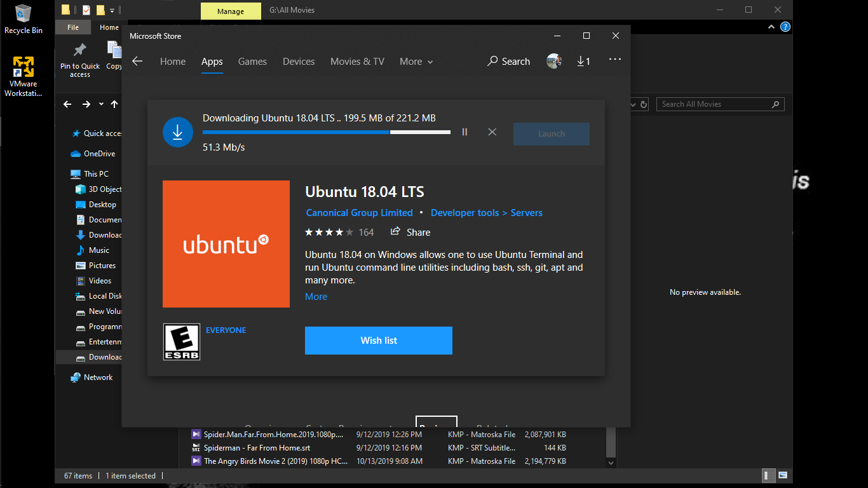Open the address bar history dropdown
Image resolution: width=868 pixels, height=488 pixels.
click(632, 104)
